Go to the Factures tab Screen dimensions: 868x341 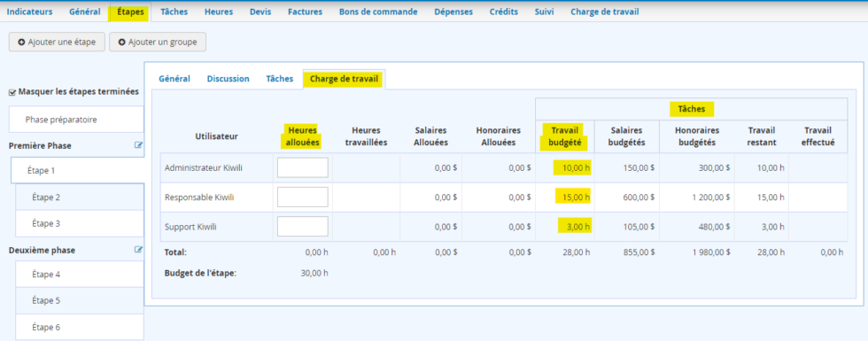(305, 12)
